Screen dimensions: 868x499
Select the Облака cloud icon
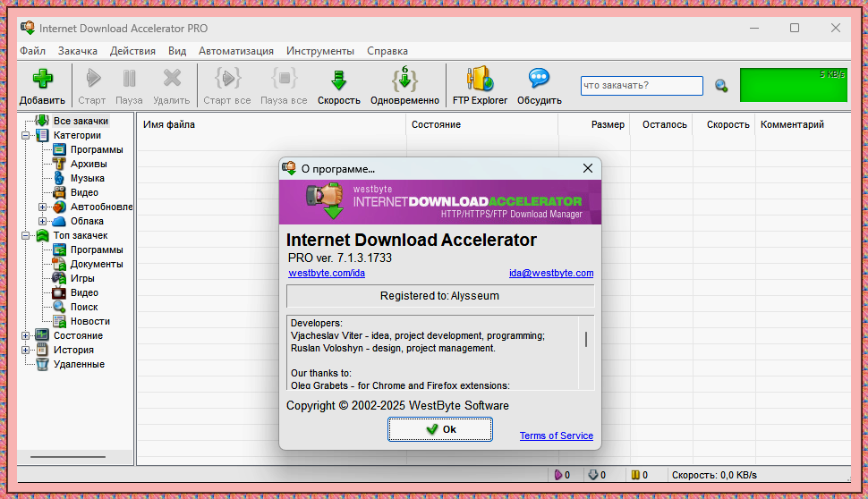pos(59,221)
